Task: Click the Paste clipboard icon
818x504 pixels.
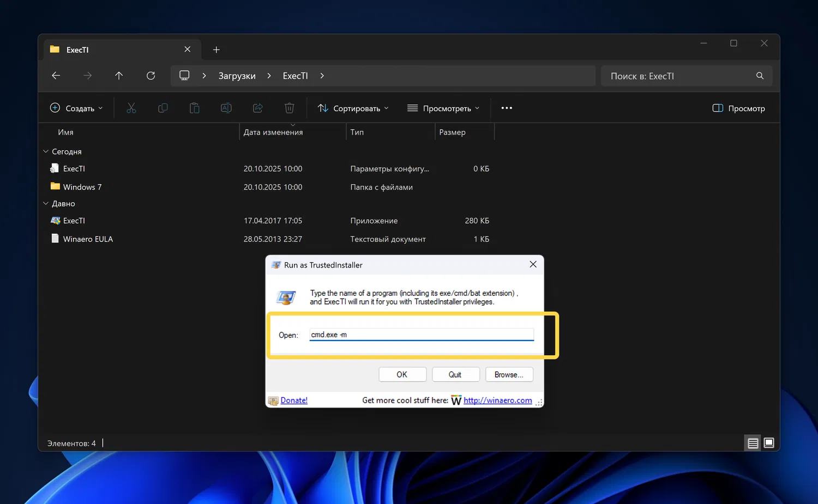Action: tap(194, 108)
